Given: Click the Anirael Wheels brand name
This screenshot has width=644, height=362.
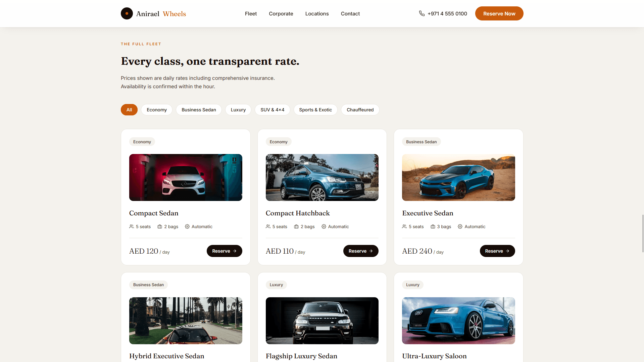Looking at the screenshot, I should [x=161, y=14].
